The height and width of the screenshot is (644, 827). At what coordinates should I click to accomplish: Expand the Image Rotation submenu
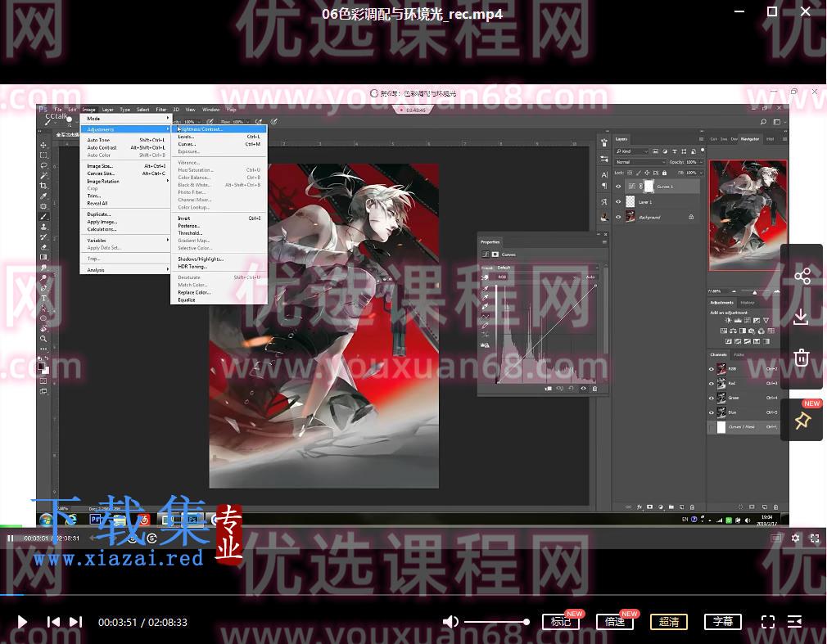point(126,182)
